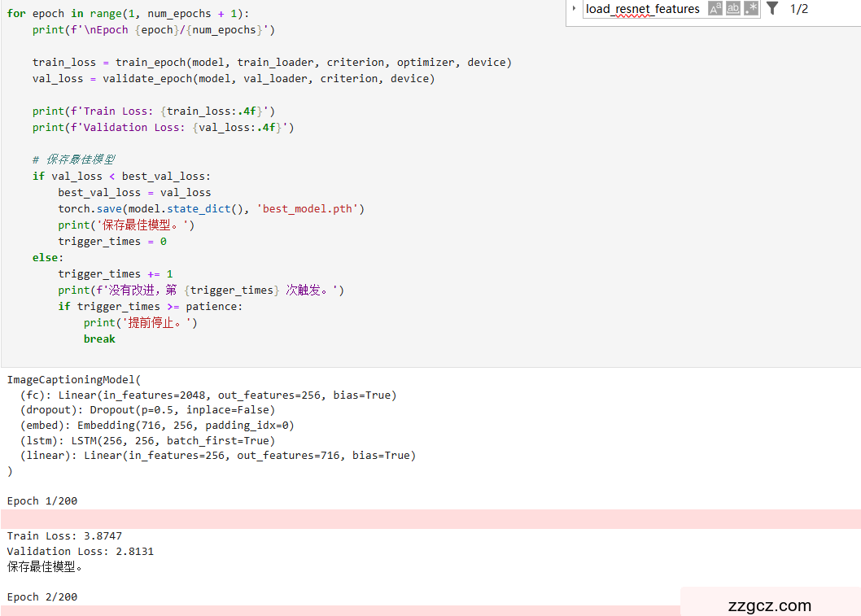The image size is (861, 616).
Task: Click the zzgcz.com watermark link
Action: [770, 605]
